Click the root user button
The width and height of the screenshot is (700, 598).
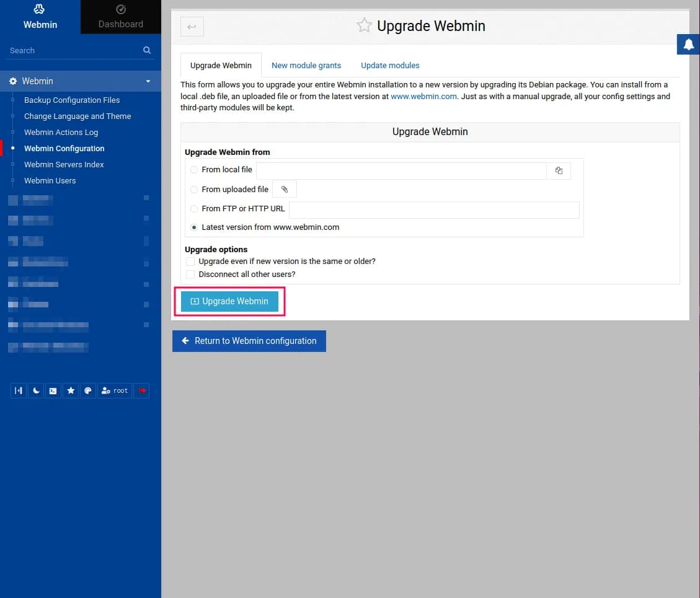(x=115, y=390)
